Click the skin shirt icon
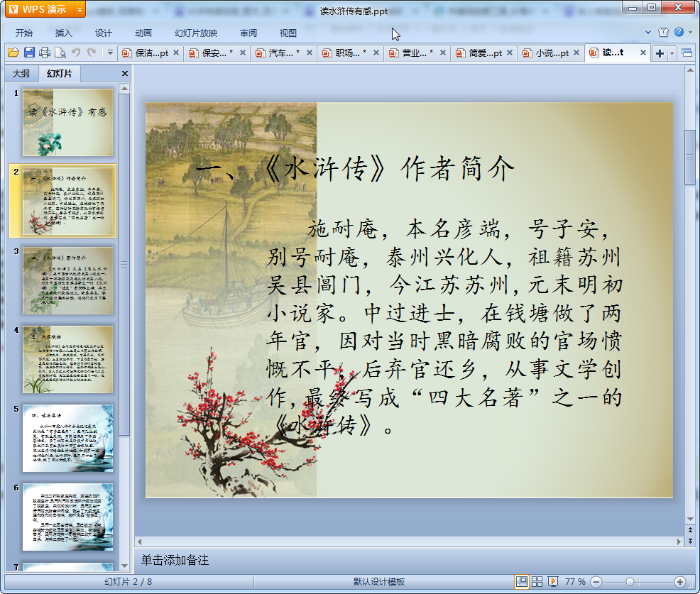The height and width of the screenshot is (594, 700). 663,32
